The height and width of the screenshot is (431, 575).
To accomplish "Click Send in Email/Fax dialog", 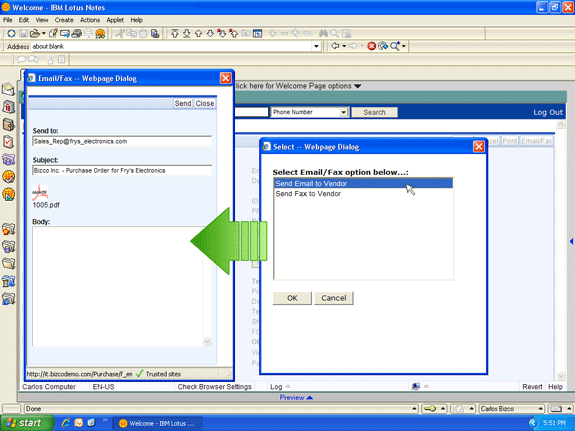I will [183, 103].
